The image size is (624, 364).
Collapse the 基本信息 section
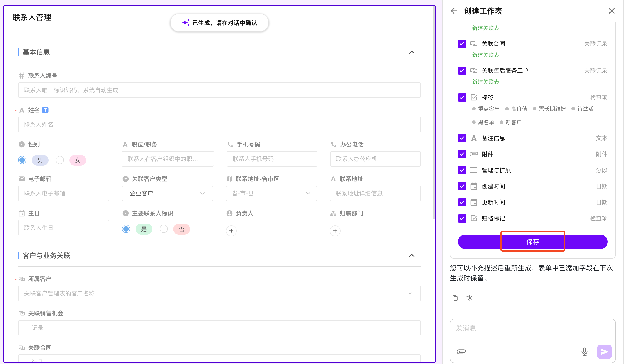coord(412,53)
